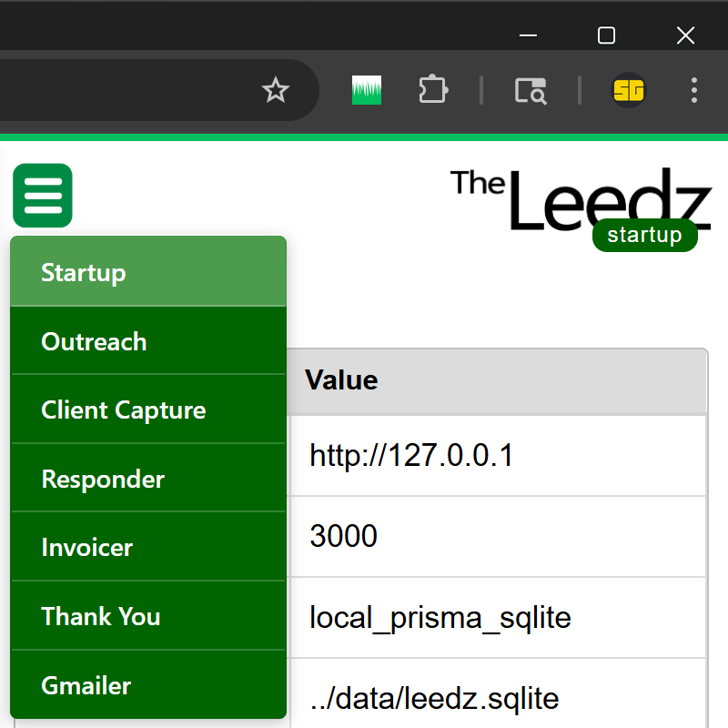Click the green hamburger menu button
This screenshot has width=728, height=728.
pos(43,196)
